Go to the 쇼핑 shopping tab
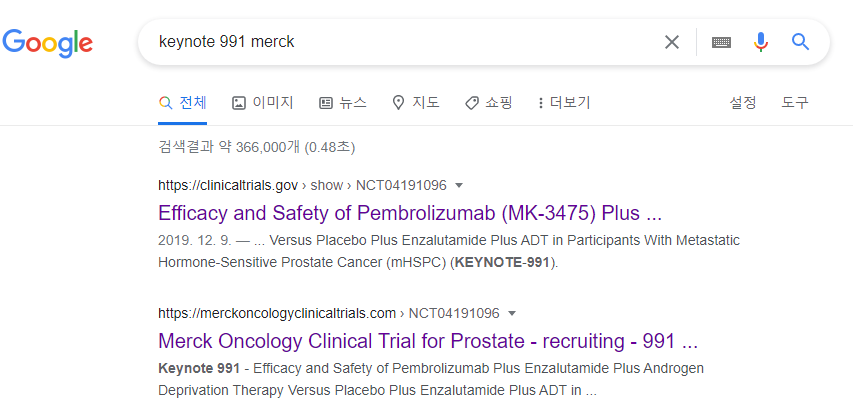 pyautogui.click(x=489, y=102)
